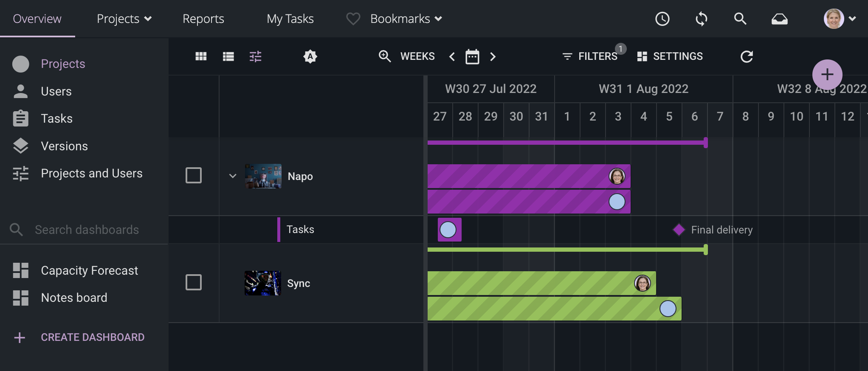Switch to list view icon
The image size is (868, 371).
coord(228,56)
